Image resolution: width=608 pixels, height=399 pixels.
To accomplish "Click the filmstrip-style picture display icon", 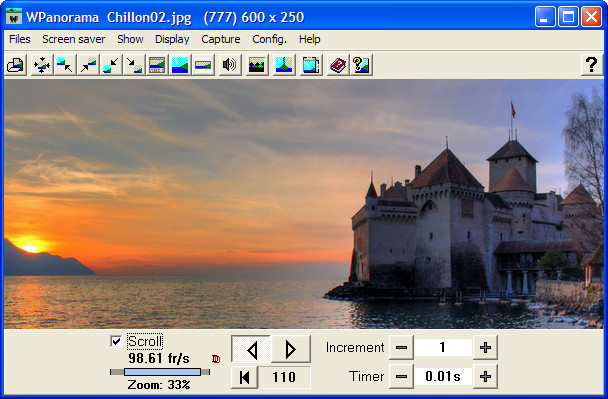I will point(157,65).
